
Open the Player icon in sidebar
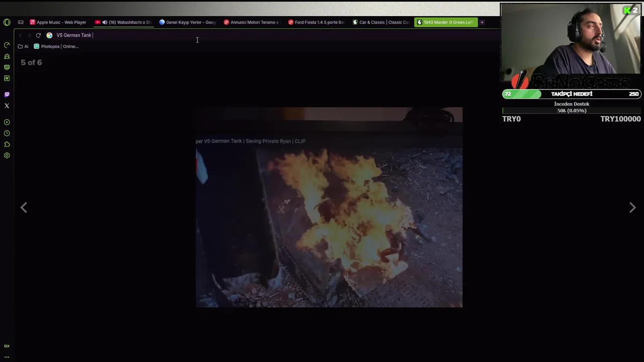coord(7,122)
